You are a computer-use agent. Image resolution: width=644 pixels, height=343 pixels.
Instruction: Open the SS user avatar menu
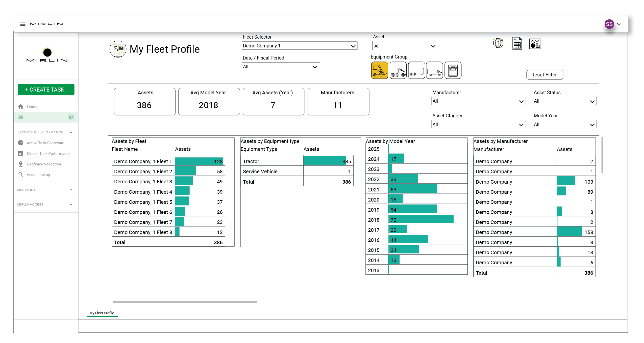(609, 24)
